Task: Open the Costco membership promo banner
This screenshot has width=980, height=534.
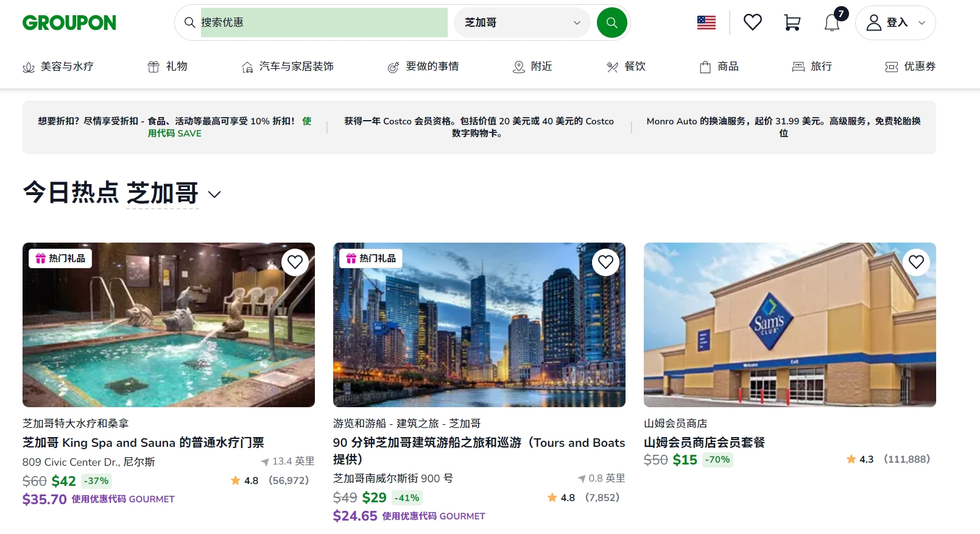Action: pyautogui.click(x=479, y=127)
